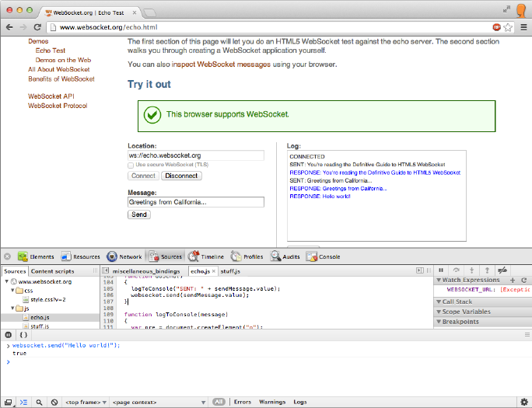Viewport: 532px width, 408px height.
Task: Deactivate all breakpoints
Action: click(x=502, y=270)
